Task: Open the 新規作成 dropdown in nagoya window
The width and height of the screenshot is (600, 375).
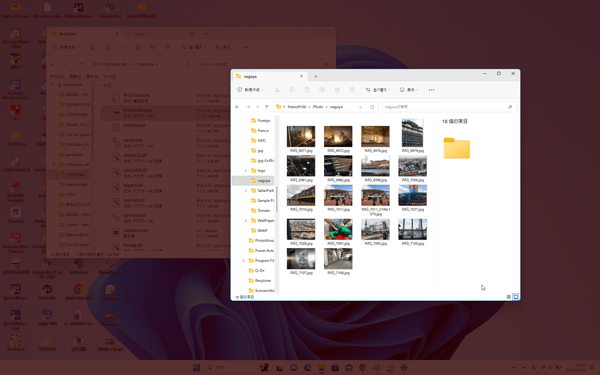Action: [250, 90]
